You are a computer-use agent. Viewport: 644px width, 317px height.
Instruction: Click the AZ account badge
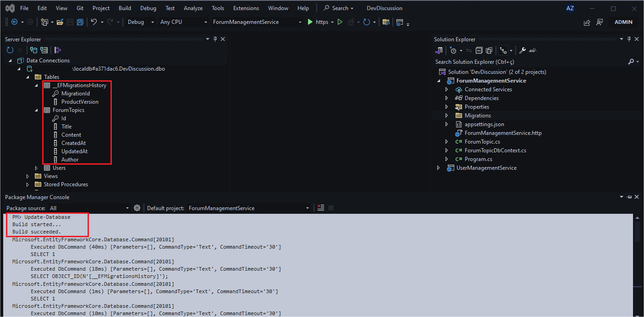click(570, 8)
